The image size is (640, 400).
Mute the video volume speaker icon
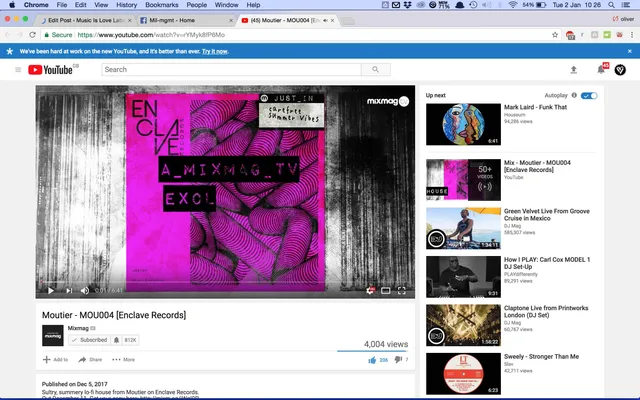pos(84,291)
